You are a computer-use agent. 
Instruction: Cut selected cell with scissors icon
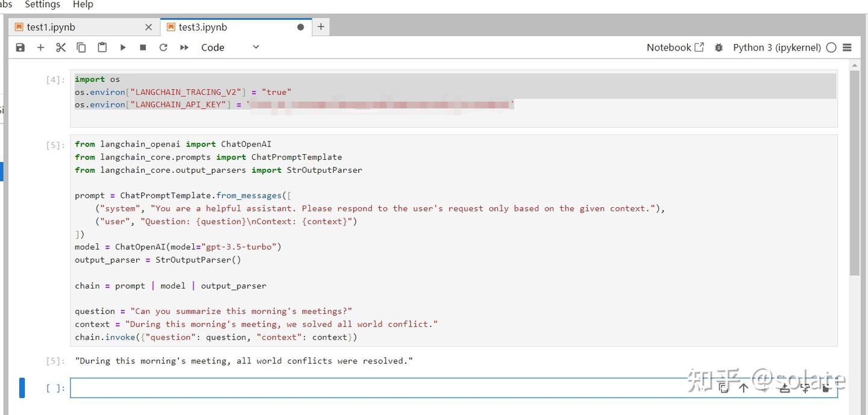click(x=61, y=48)
